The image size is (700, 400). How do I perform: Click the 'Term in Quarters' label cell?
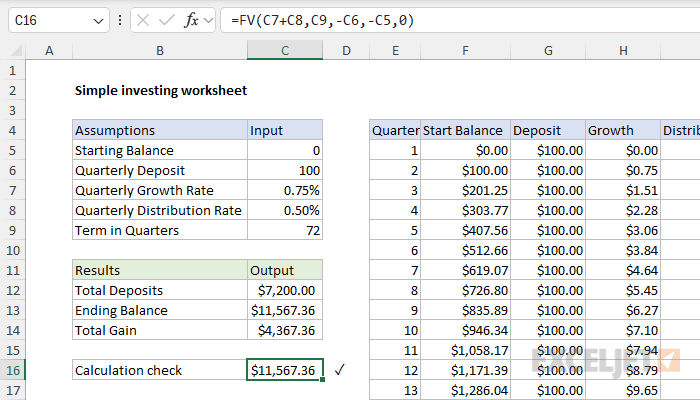[x=160, y=230]
